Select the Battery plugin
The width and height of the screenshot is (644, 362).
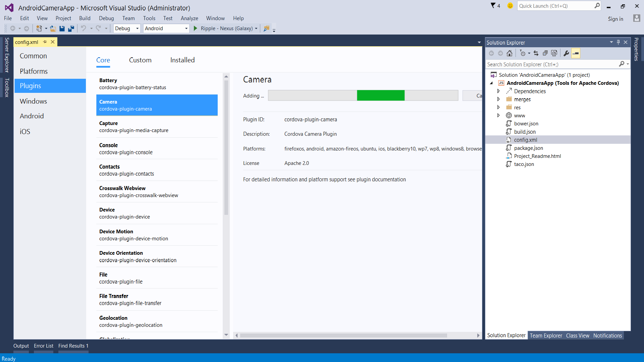[157, 84]
